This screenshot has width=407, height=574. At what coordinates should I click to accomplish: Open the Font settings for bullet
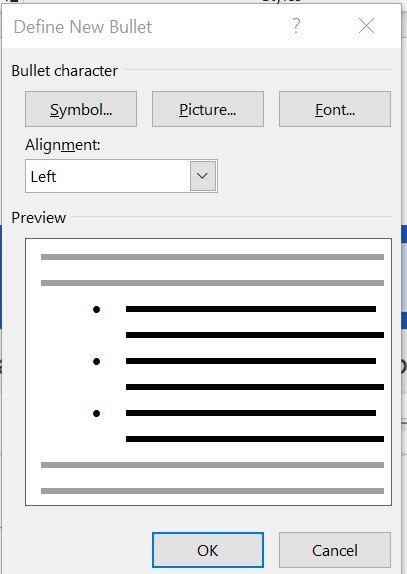click(x=335, y=109)
